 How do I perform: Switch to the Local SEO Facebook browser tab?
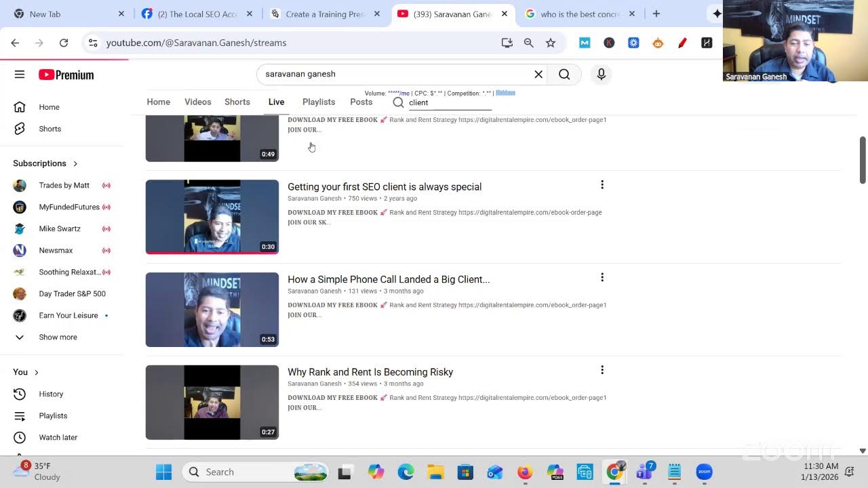[197, 14]
